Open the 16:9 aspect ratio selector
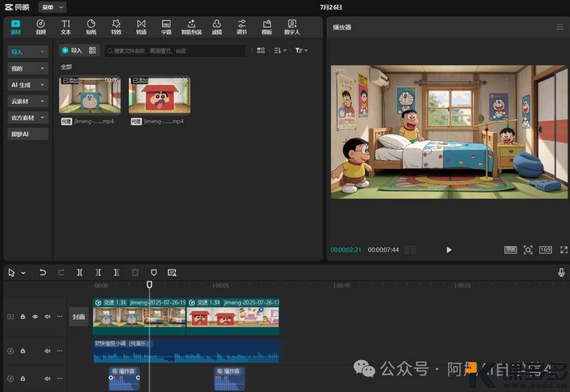Viewport: 570px width, 392px height. (x=545, y=250)
